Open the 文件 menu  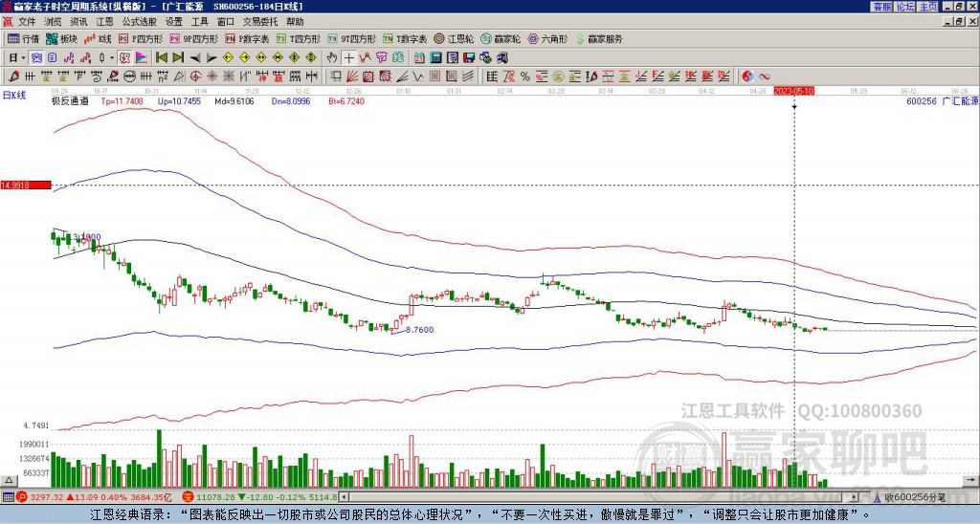(x=27, y=22)
